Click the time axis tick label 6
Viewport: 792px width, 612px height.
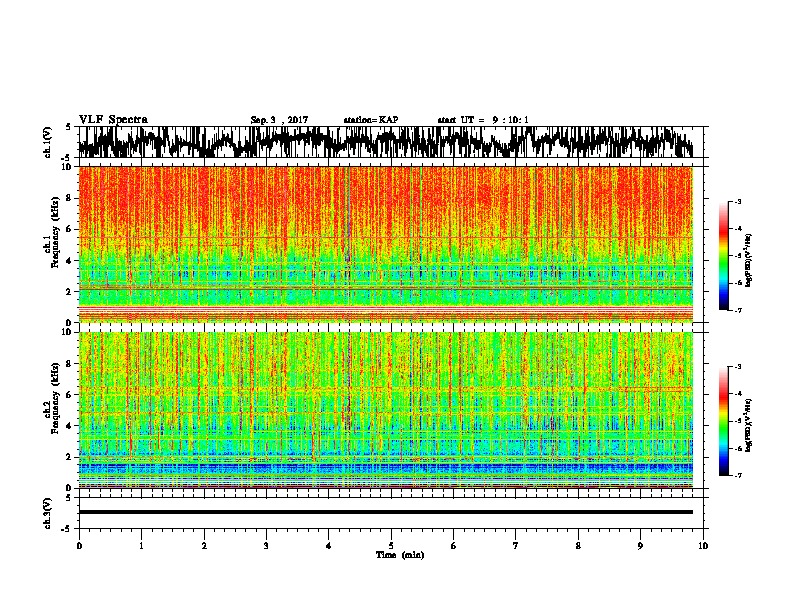[454, 546]
